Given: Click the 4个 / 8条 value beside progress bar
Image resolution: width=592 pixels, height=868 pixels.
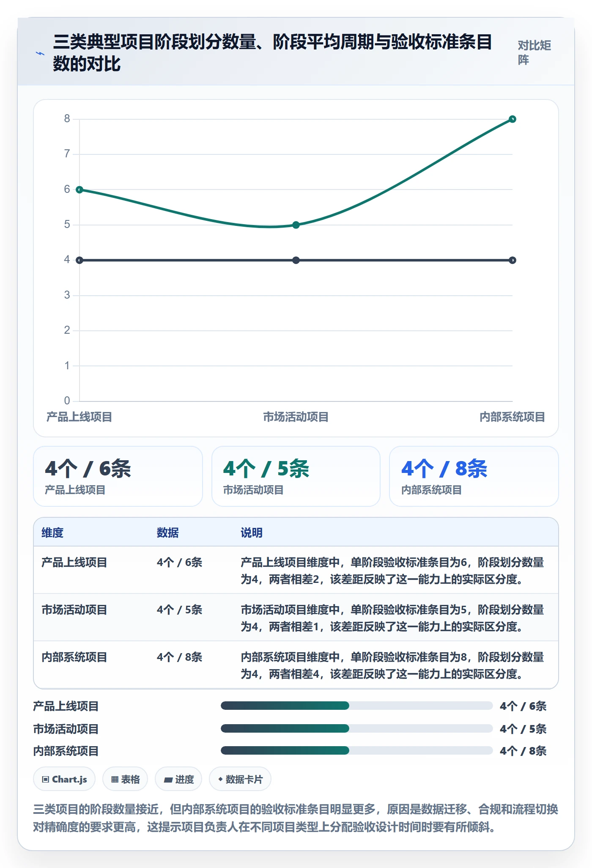Looking at the screenshot, I should pos(523,751).
